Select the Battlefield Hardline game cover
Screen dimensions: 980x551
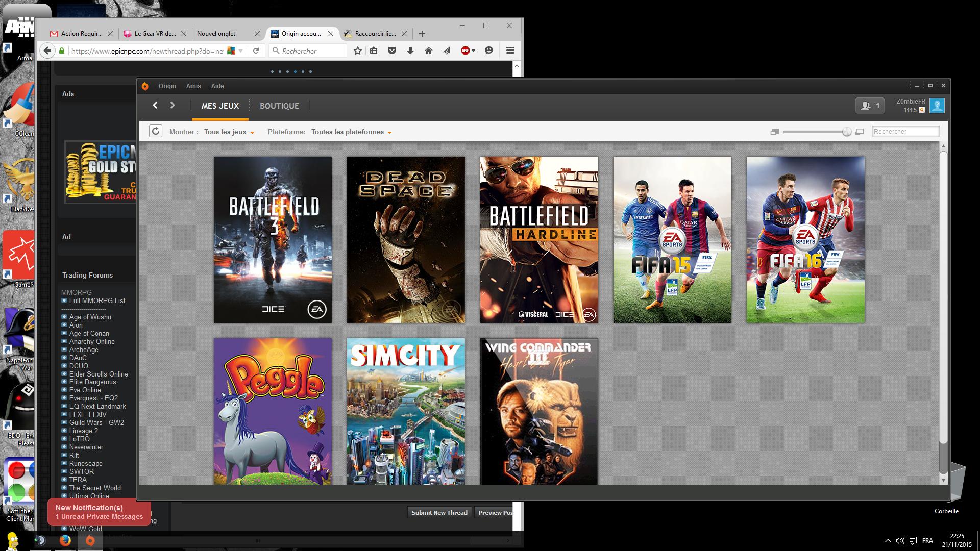[539, 240]
